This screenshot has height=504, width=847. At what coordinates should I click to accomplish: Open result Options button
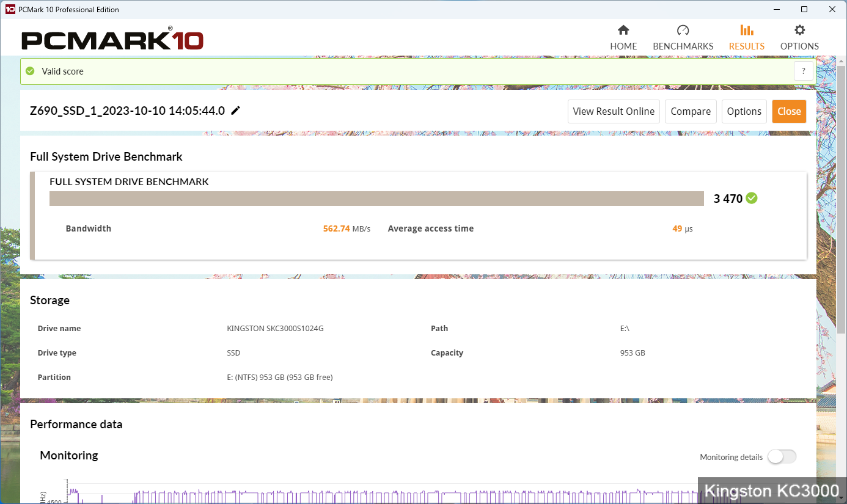744,111
